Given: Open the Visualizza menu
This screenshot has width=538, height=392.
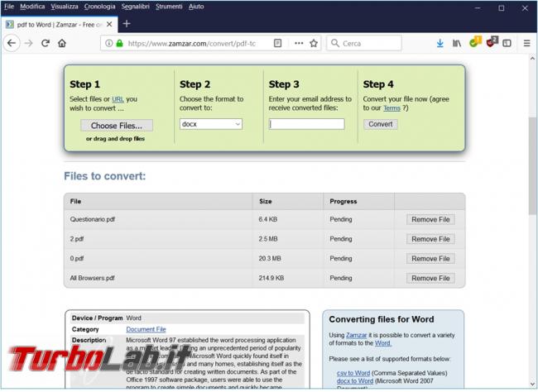Looking at the screenshot, I should point(65,7).
